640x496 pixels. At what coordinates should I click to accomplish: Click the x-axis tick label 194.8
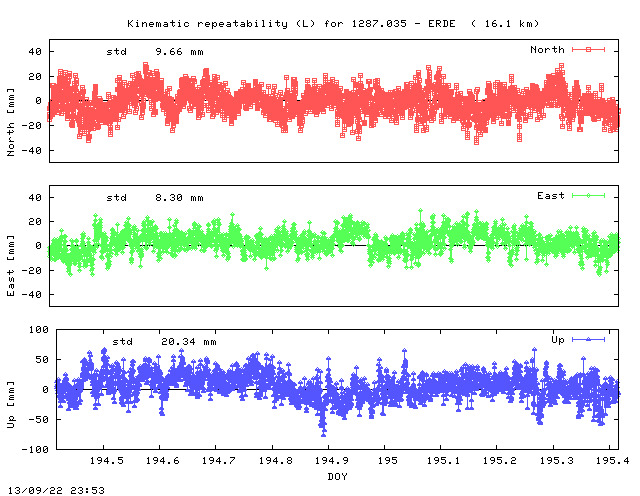276,461
